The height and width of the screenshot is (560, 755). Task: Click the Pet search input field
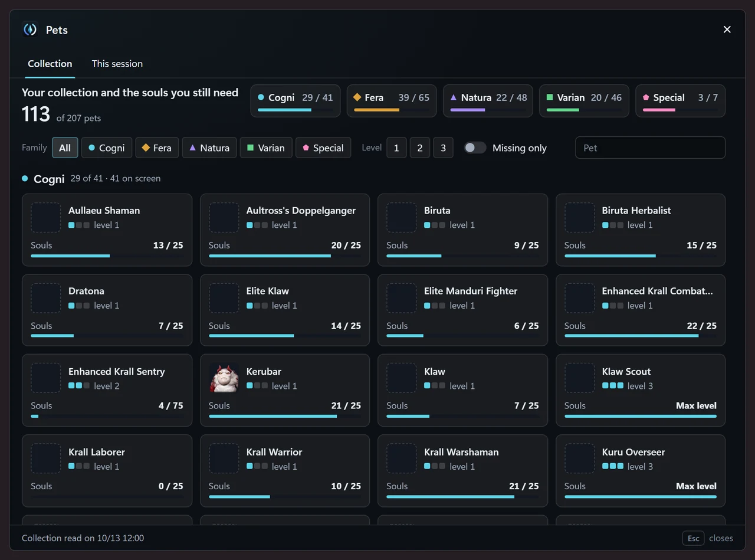pos(650,148)
